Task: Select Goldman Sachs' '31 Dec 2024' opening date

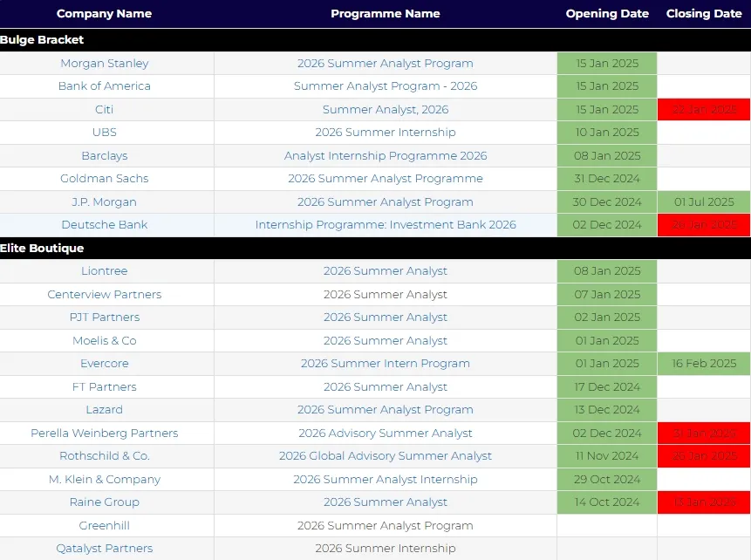Action: click(x=607, y=179)
